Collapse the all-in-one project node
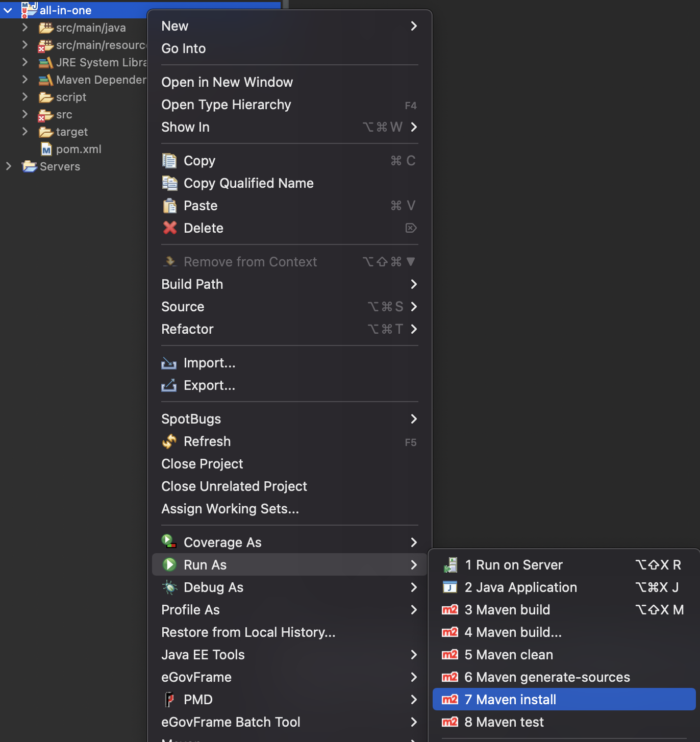The image size is (700, 742). tap(8, 10)
